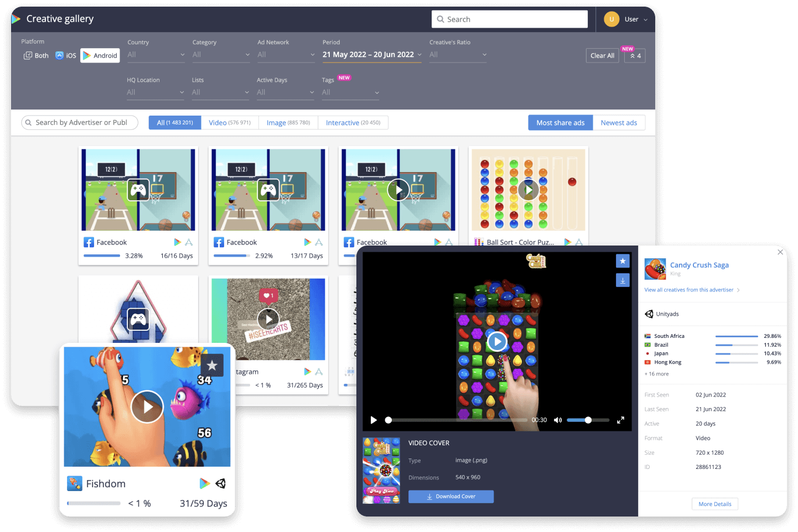Enter fullscreen for Candy Crush video
798x532 pixels.
(x=621, y=420)
